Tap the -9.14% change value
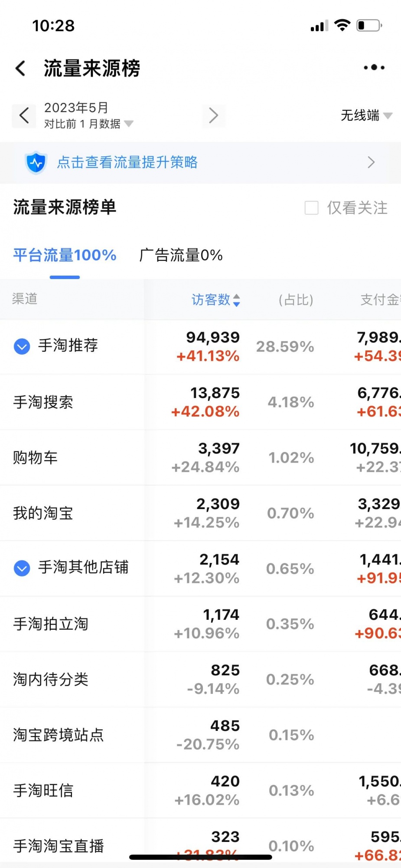The height and width of the screenshot is (868, 401). [x=213, y=689]
